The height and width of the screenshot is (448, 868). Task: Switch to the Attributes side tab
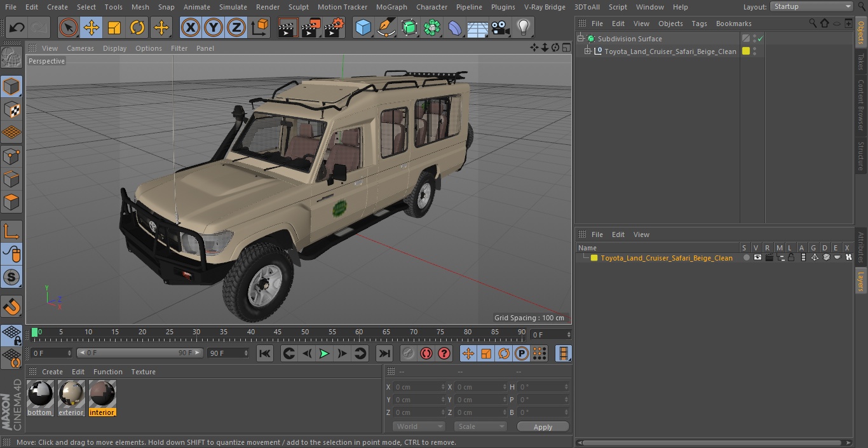[861, 248]
